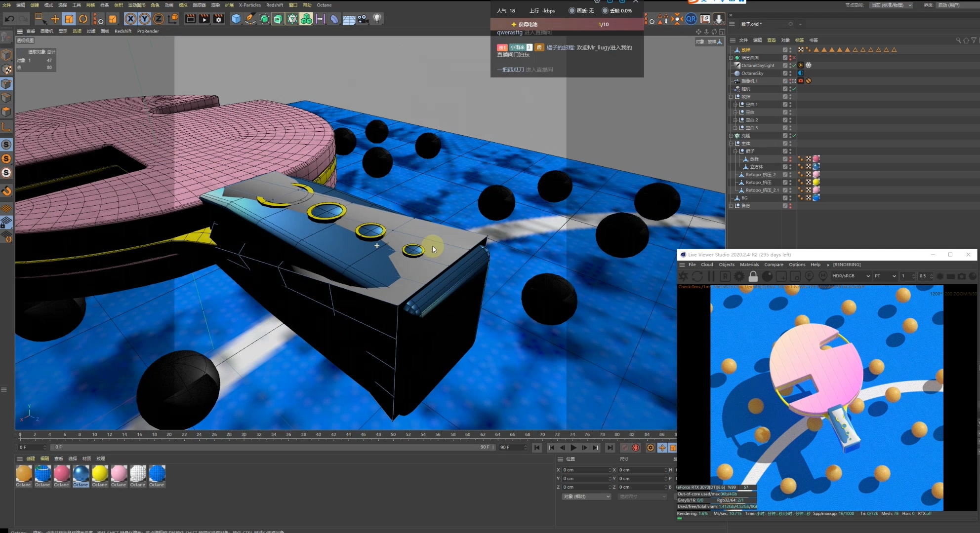Open Edit Render Settings gear clapperboard

(218, 19)
